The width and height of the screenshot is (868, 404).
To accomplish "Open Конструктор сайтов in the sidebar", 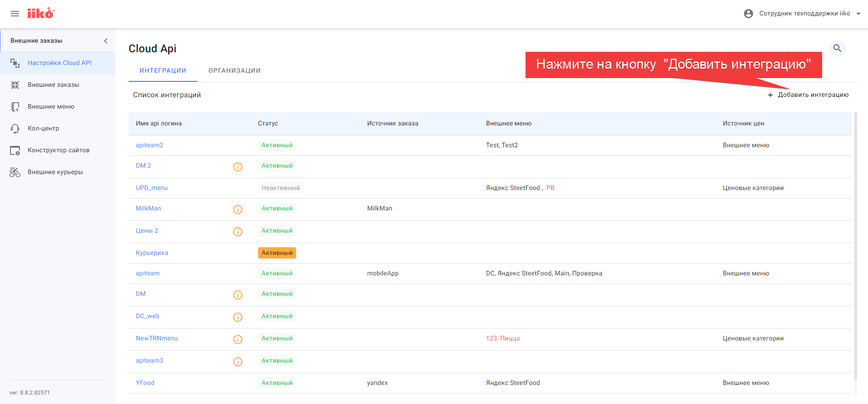I will (58, 150).
